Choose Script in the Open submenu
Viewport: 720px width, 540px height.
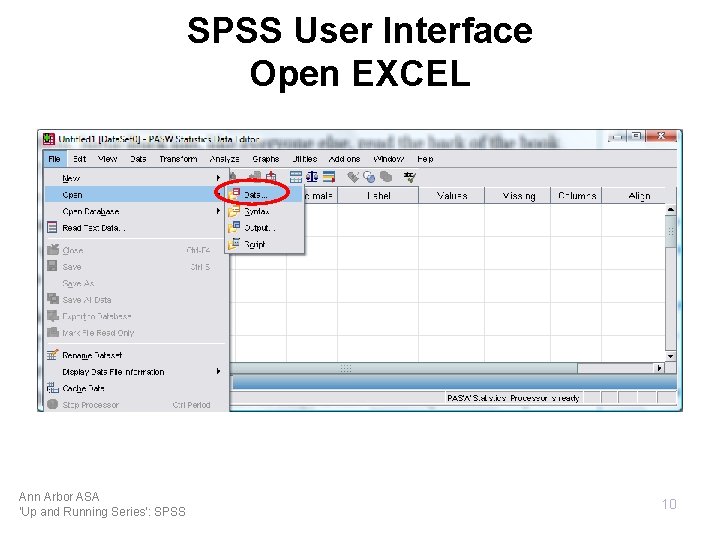click(x=264, y=244)
